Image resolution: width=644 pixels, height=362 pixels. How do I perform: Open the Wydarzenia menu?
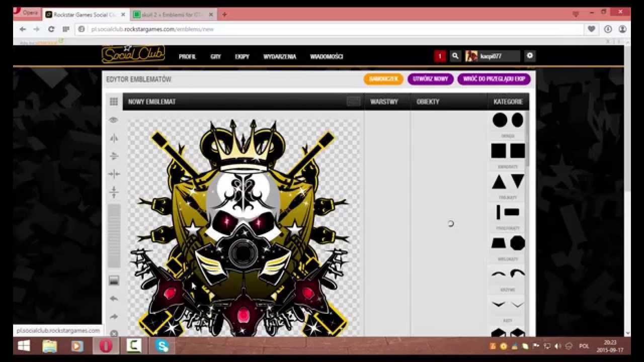pos(280,57)
